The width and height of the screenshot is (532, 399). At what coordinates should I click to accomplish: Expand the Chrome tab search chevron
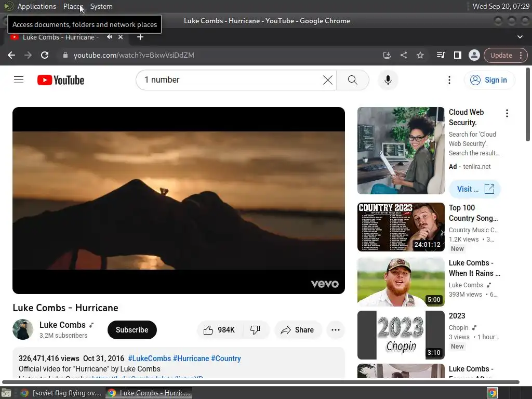pos(520,37)
